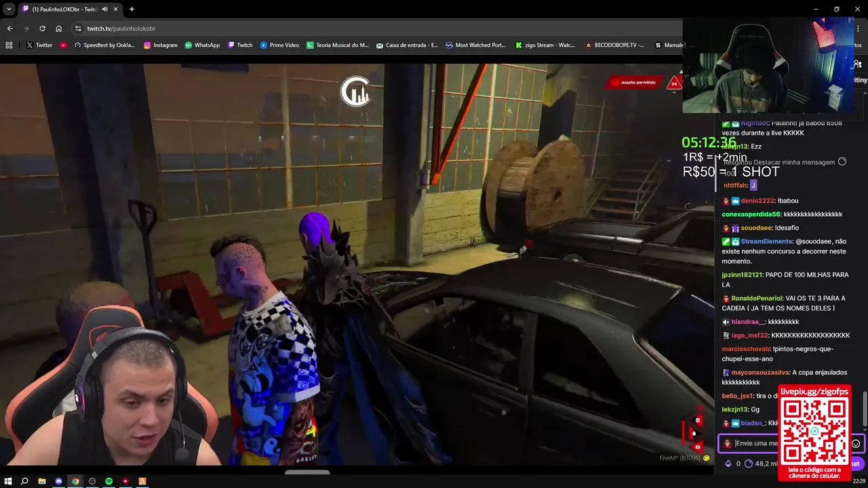
Task: Open OBS Studio from the taskbar
Action: (92, 481)
